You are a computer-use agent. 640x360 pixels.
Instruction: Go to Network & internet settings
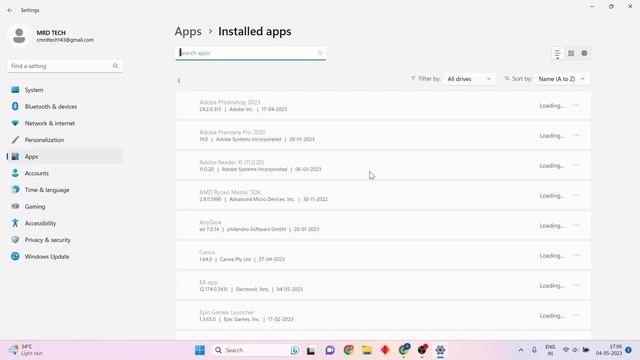[x=65, y=123]
